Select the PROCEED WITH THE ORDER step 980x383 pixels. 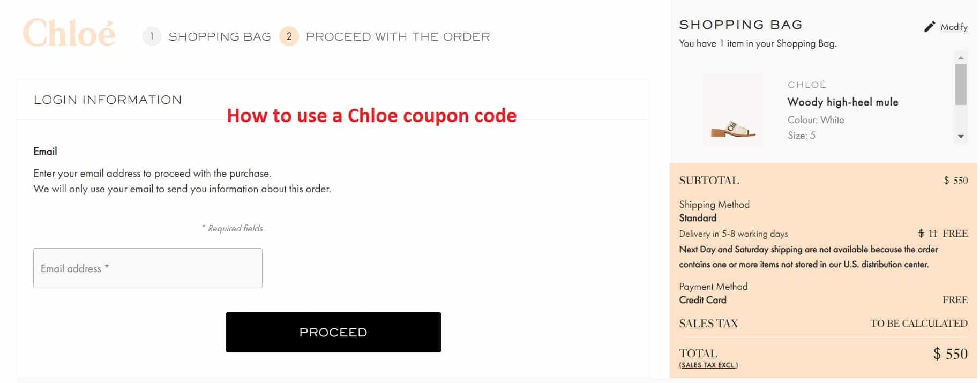[398, 36]
